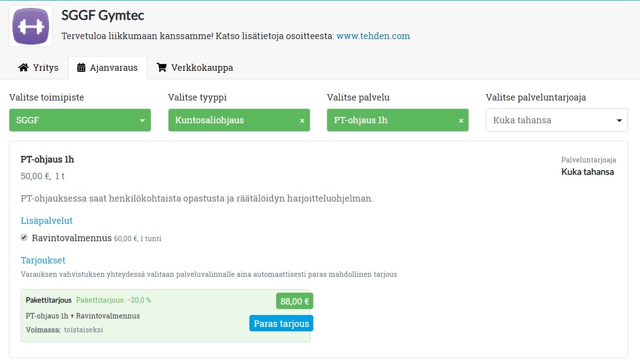The height and width of the screenshot is (364, 640).
Task: Click the Tarjoukset heading link
Action: 43,260
